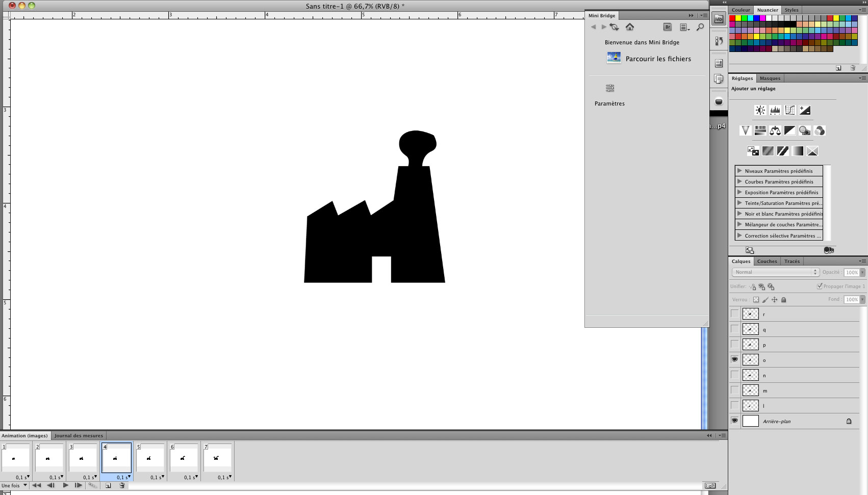Open the "Une fois" looping options dropdown
Image resolution: width=868 pixels, height=495 pixels.
13,485
